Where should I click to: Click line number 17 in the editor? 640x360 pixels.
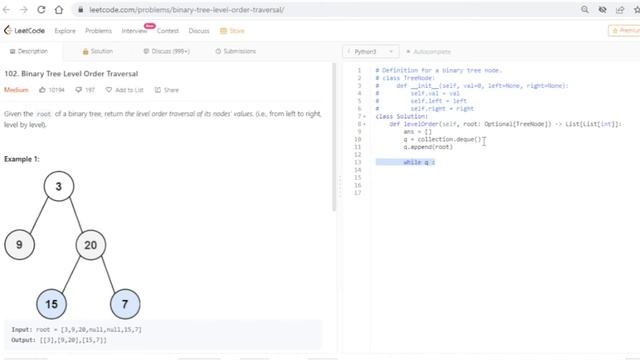[358, 193]
